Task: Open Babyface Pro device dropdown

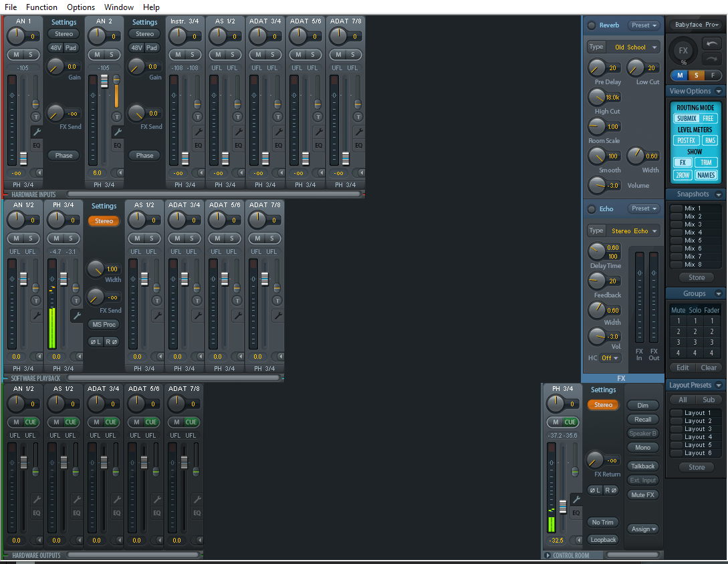Action: tap(696, 25)
